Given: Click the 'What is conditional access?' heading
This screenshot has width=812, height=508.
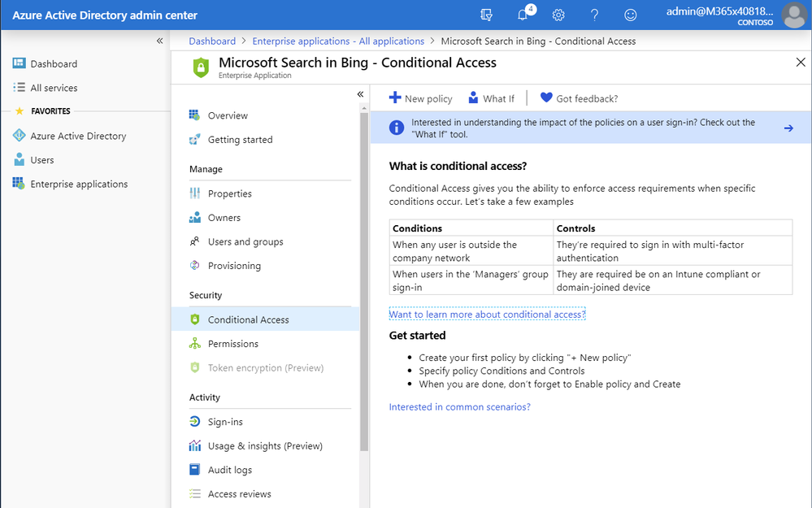Looking at the screenshot, I should pyautogui.click(x=458, y=167).
